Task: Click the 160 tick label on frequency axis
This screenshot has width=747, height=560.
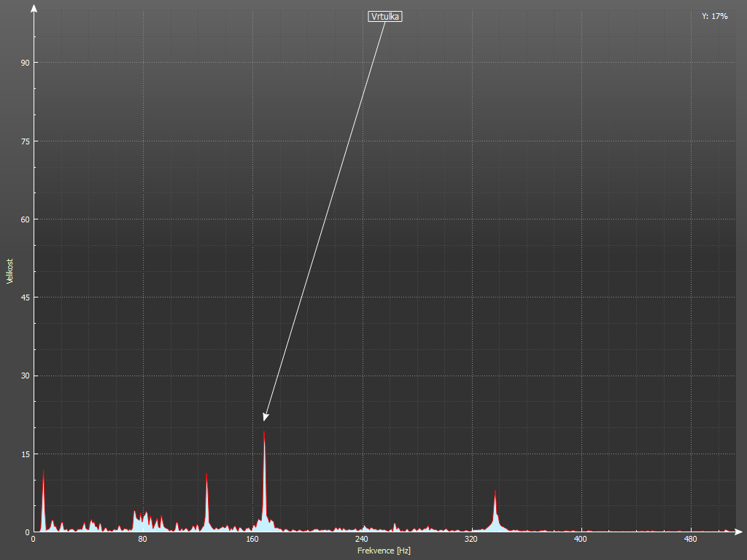Action: pyautogui.click(x=252, y=540)
